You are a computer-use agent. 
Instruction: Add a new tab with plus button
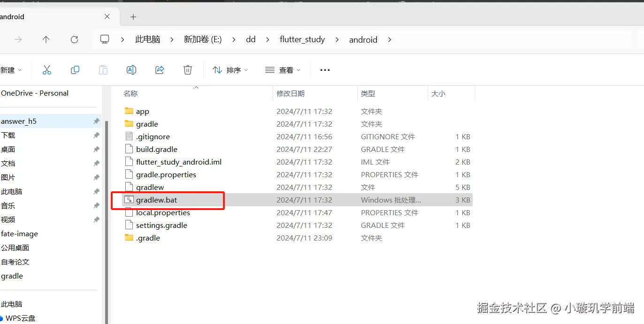tap(133, 17)
